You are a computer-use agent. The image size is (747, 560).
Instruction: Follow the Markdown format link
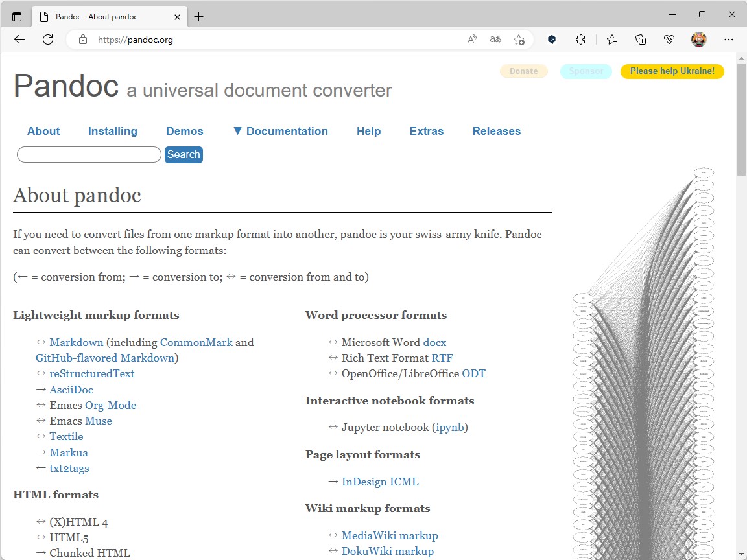[77, 342]
